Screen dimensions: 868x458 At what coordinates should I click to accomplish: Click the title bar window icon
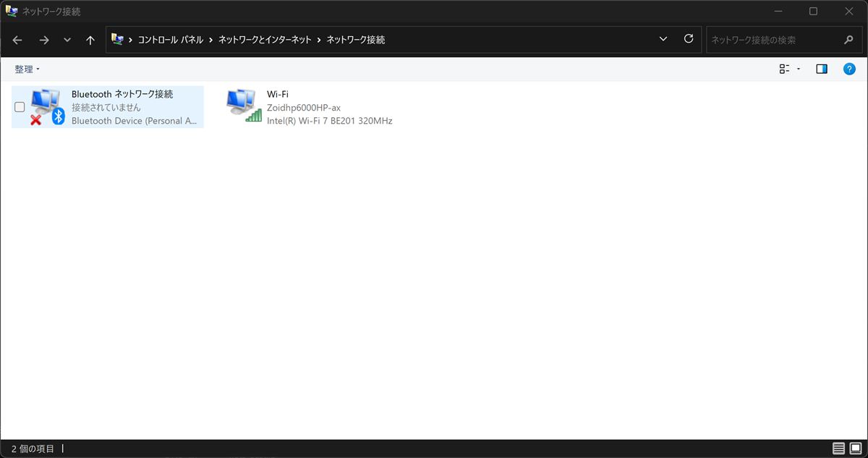(12, 11)
